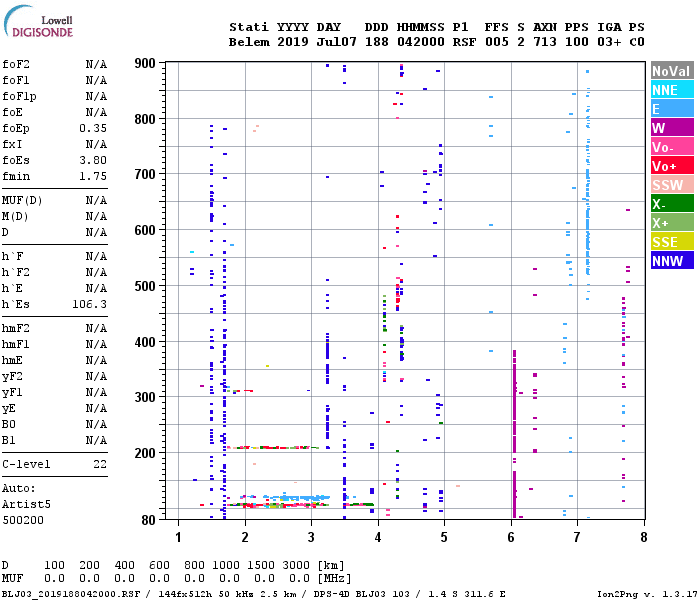Click the Jul07 date in header
The image size is (700, 600).
(336, 42)
